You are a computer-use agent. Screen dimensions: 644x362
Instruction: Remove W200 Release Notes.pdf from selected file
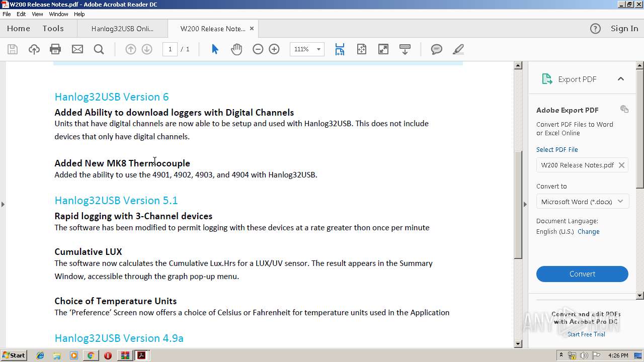click(621, 165)
